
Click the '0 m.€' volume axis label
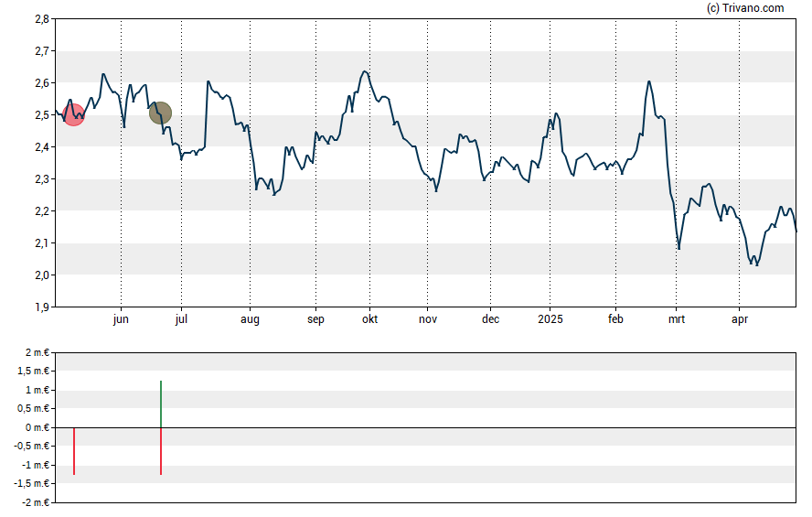(37, 427)
